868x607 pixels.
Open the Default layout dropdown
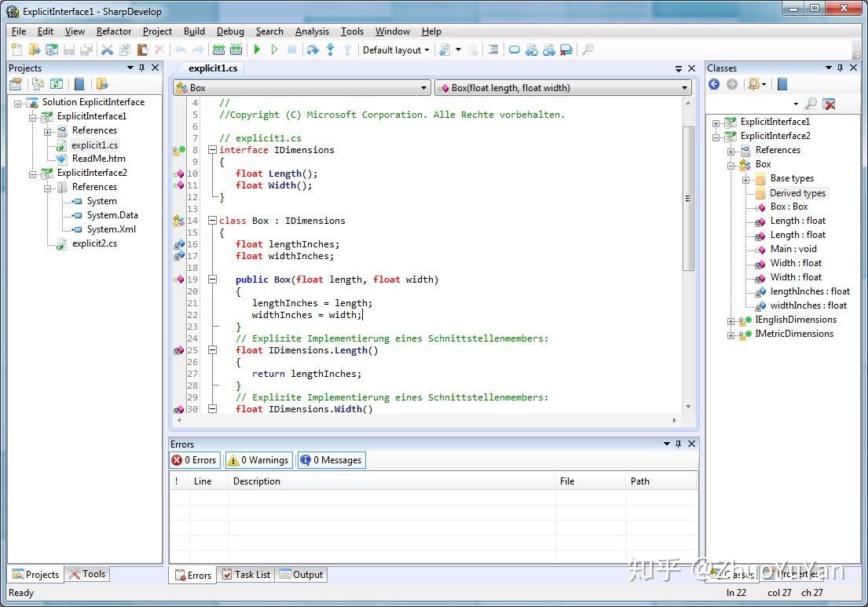point(396,49)
